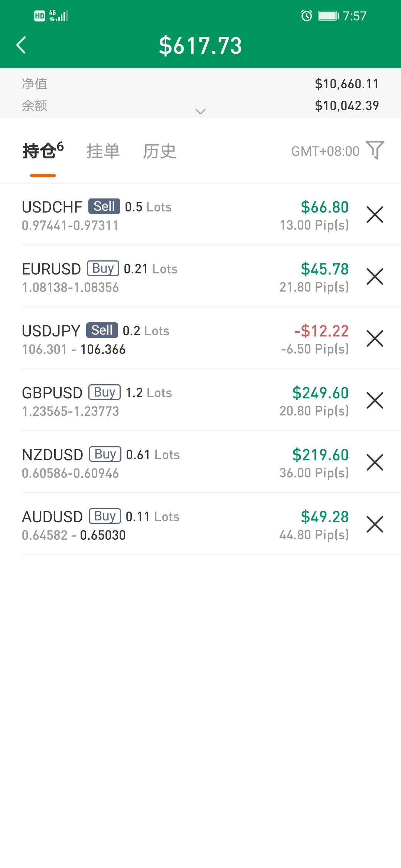
Task: Close the AUDUSD buy position
Action: [x=375, y=525]
